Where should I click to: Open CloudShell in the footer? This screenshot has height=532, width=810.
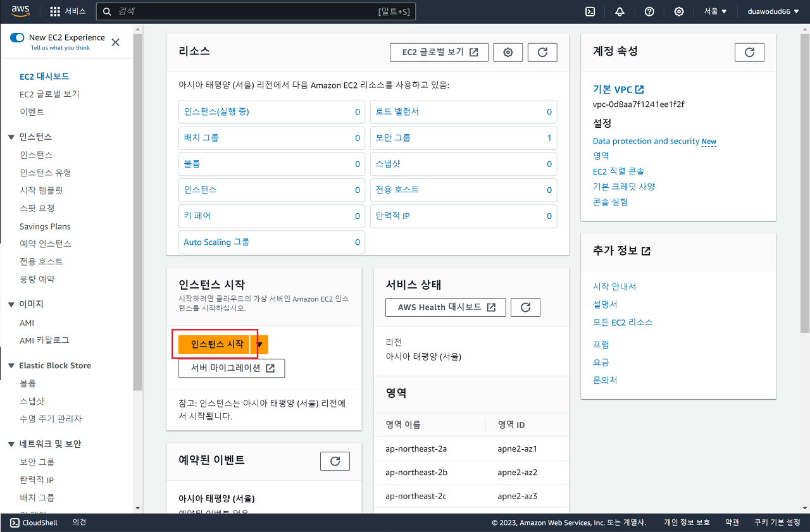[34, 523]
